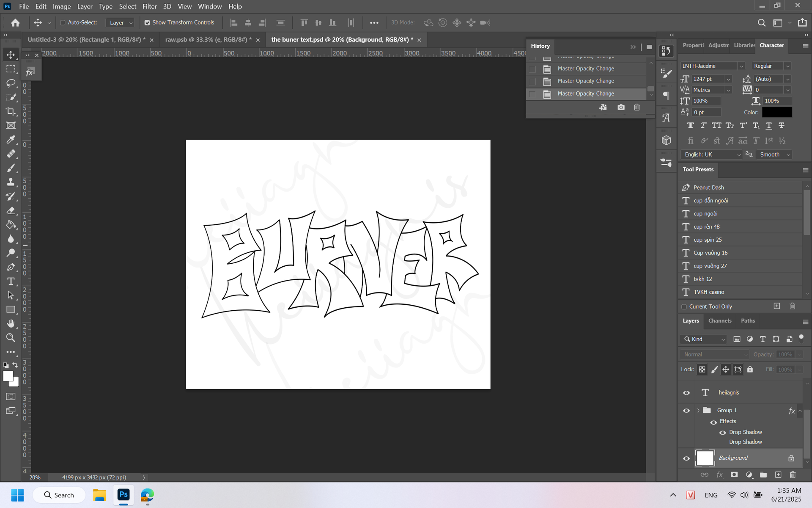Toggle the first Drop Shadow effect visibility
The image size is (812, 508).
pyautogui.click(x=722, y=433)
